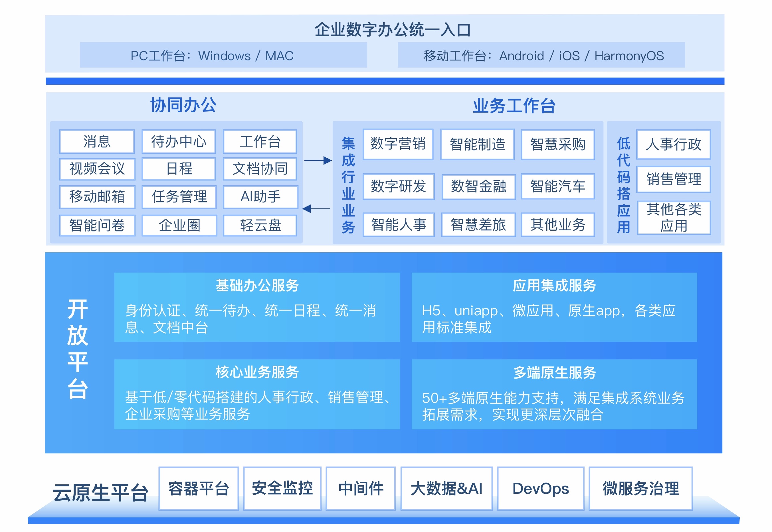Image resolution: width=772 pixels, height=532 pixels.
Task: Click the 人事行政 box
Action: click(674, 144)
